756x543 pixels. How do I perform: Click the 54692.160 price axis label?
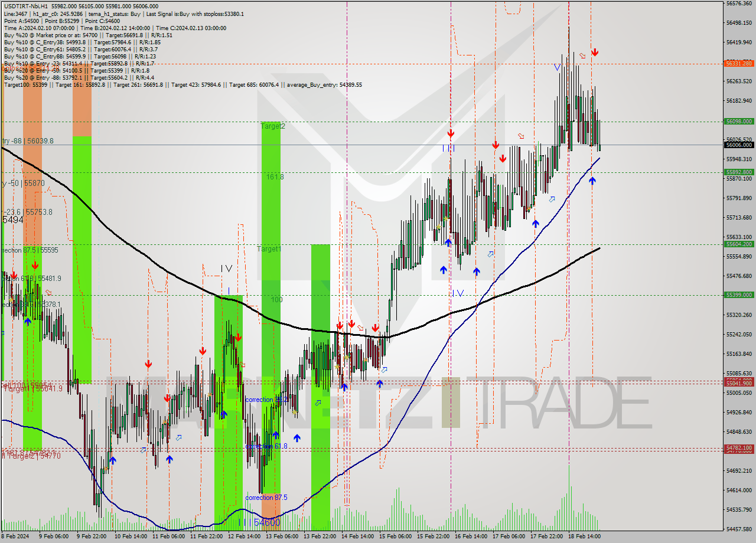tap(739, 471)
